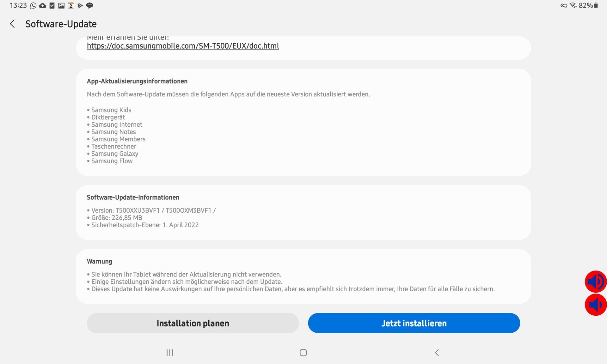Tap Jetzt installieren button
This screenshot has width=607, height=364.
pyautogui.click(x=414, y=323)
